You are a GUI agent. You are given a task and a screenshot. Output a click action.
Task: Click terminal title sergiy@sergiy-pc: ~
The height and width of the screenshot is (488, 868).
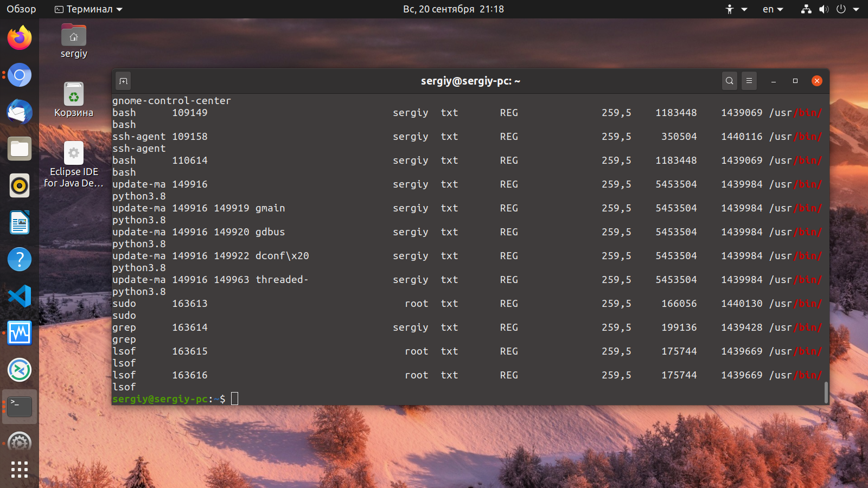click(470, 81)
